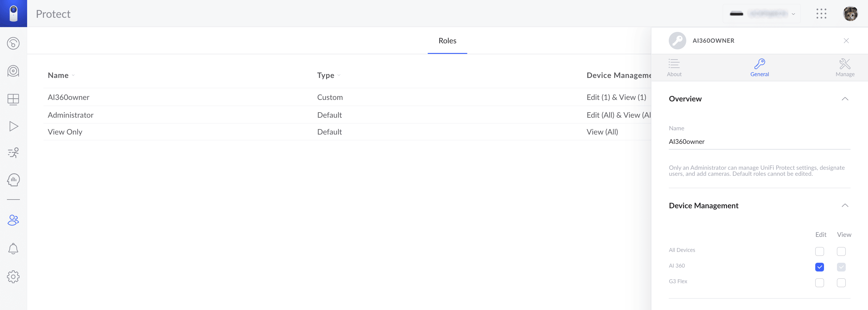Open the Devices camera icon in sidebar
Viewport: 868px width, 310px height.
pos(14,71)
